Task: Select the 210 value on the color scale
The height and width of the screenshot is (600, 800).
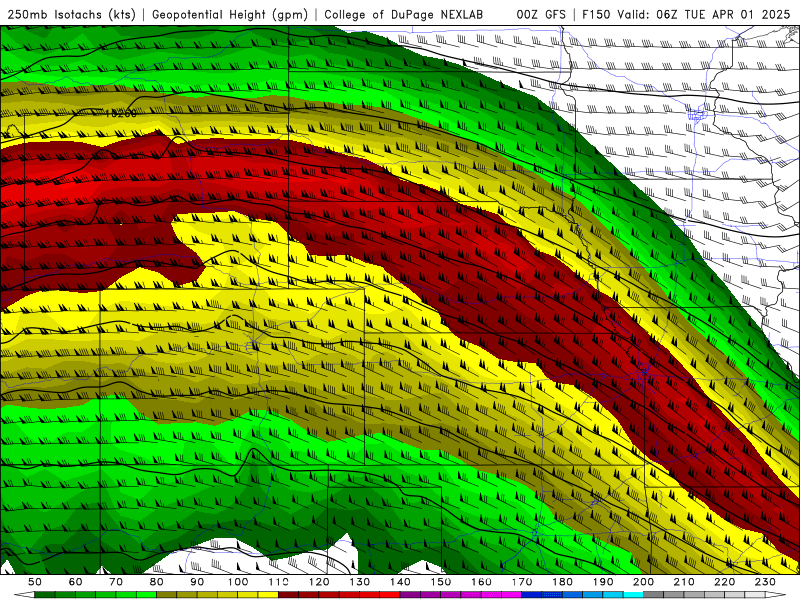Action: pyautogui.click(x=685, y=582)
